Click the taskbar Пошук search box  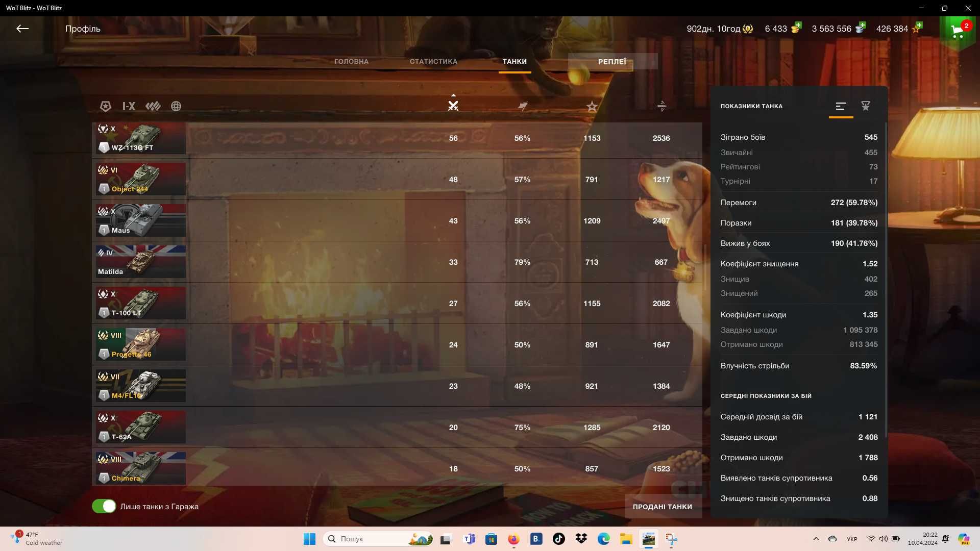pyautogui.click(x=378, y=539)
